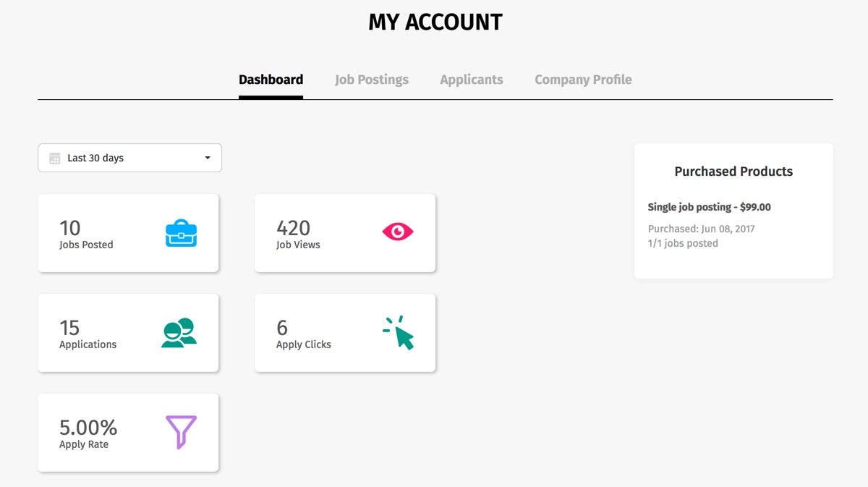
Task: Click the 1/1 jobs posted text
Action: pyautogui.click(x=682, y=243)
